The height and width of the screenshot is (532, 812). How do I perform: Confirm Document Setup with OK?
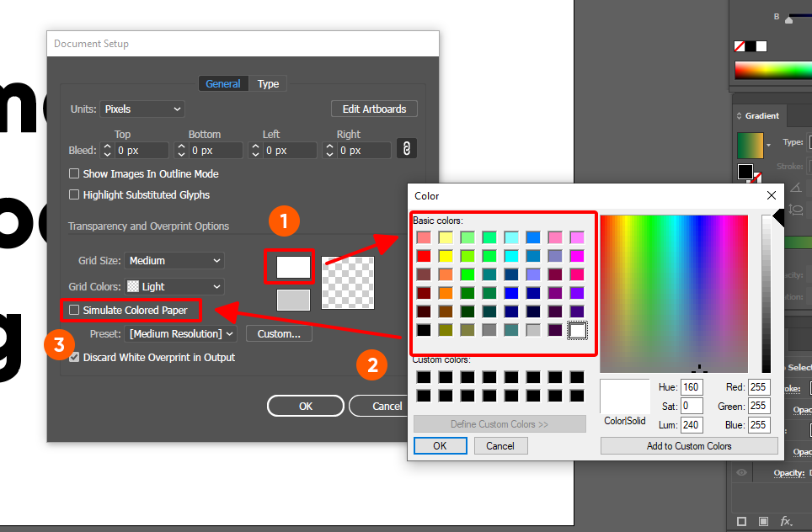306,406
